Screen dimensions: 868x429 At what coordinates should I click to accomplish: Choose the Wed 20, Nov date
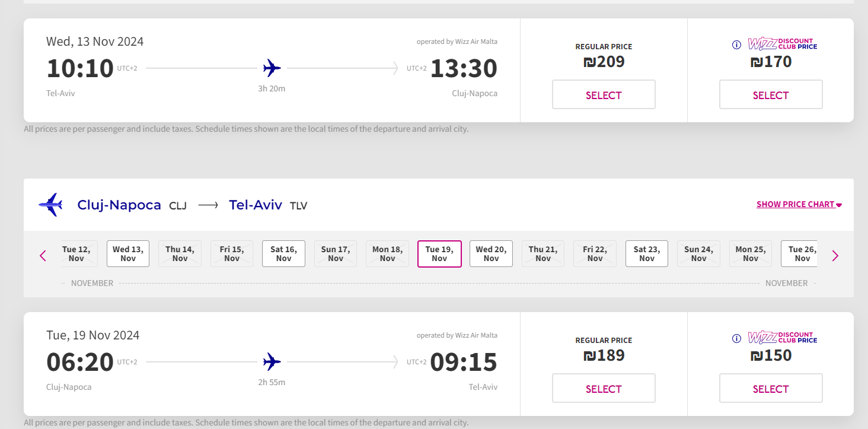coord(491,254)
